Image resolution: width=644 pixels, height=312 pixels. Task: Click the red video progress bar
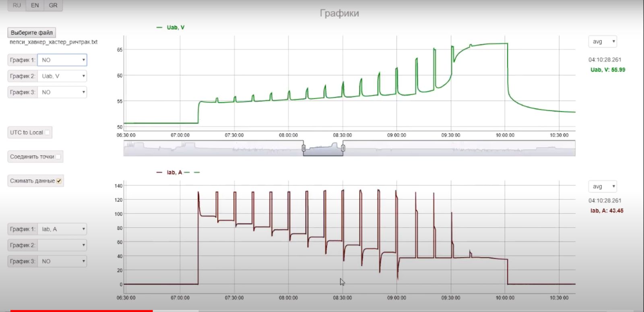81,311
